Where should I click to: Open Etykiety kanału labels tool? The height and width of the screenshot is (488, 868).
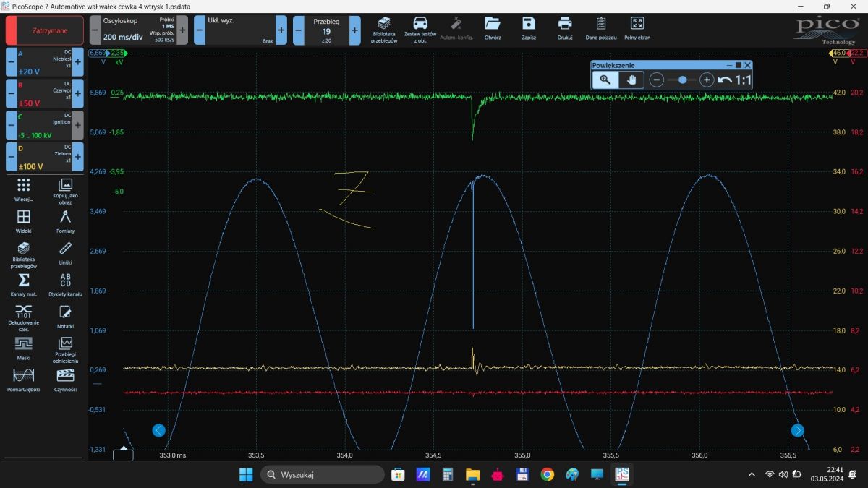click(x=65, y=285)
